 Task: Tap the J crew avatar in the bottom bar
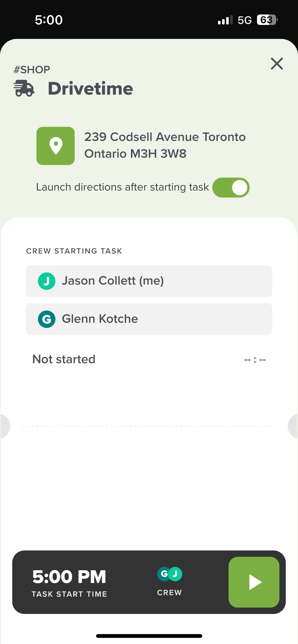(x=175, y=574)
